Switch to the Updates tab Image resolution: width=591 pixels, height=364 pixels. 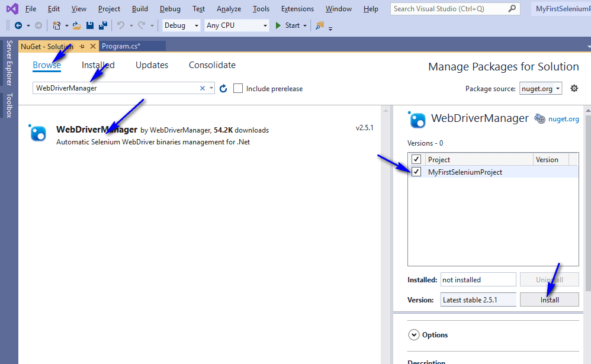[152, 65]
